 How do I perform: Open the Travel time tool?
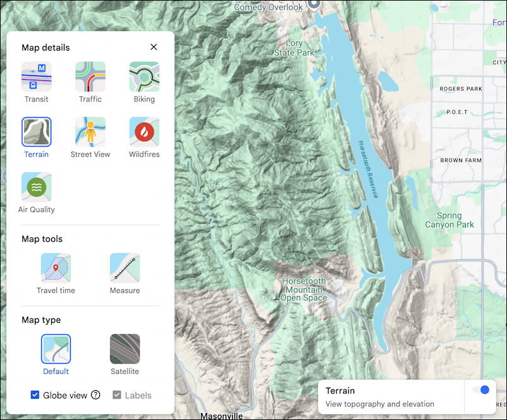[56, 268]
